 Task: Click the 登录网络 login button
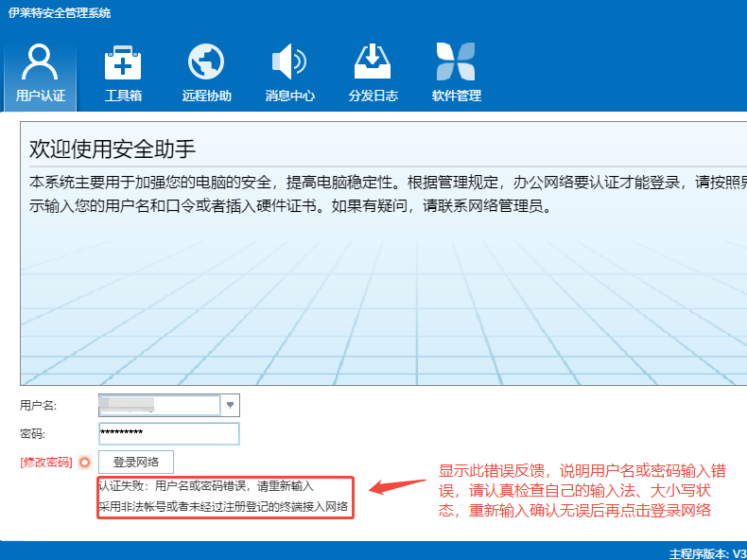coord(136,462)
